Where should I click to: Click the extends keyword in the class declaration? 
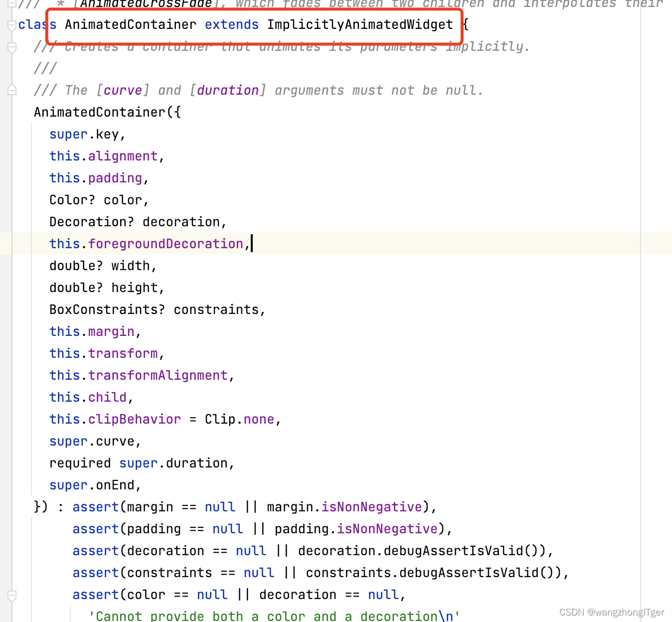pyautogui.click(x=231, y=24)
